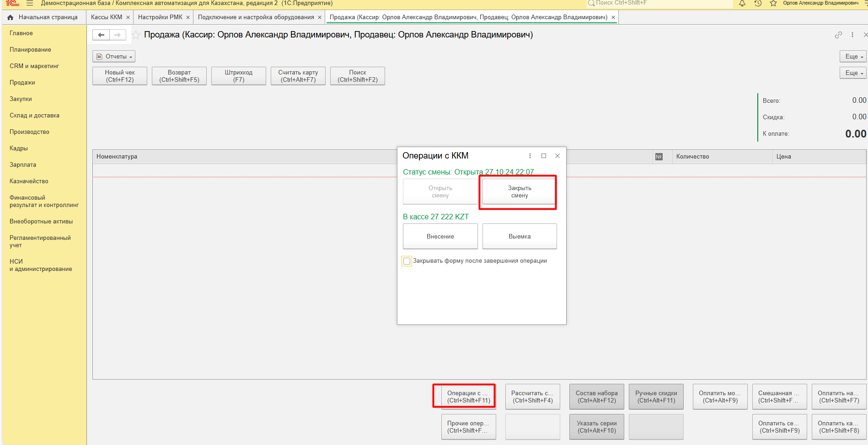Image resolution: width=868 pixels, height=445 pixels.
Task: Open the upper Еще dropdown menu
Action: point(853,57)
